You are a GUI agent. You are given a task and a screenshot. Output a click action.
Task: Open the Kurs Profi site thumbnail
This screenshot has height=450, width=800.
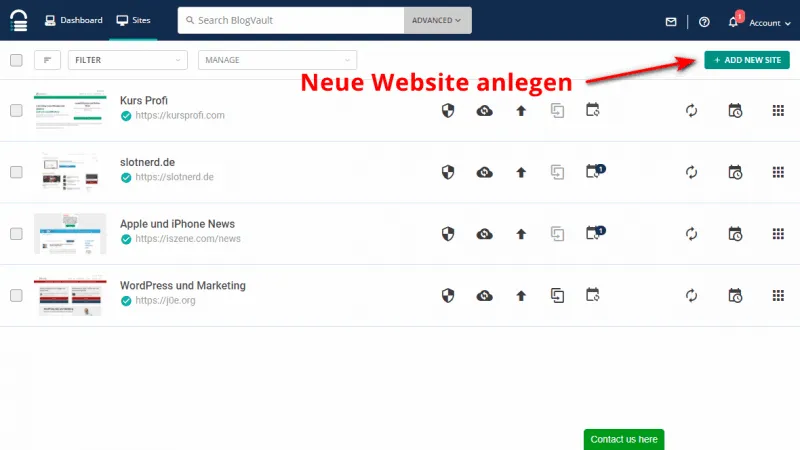(70, 111)
